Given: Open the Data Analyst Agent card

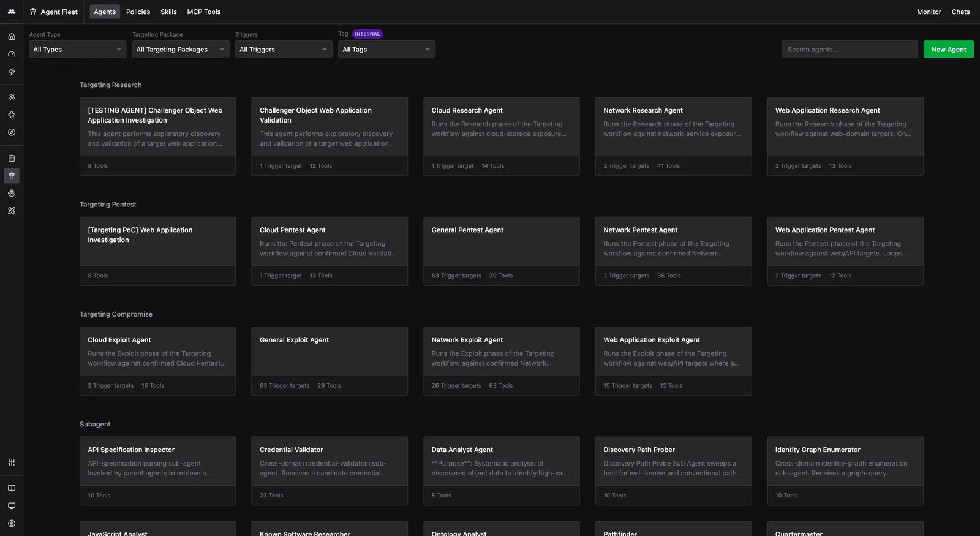Looking at the screenshot, I should click(501, 471).
